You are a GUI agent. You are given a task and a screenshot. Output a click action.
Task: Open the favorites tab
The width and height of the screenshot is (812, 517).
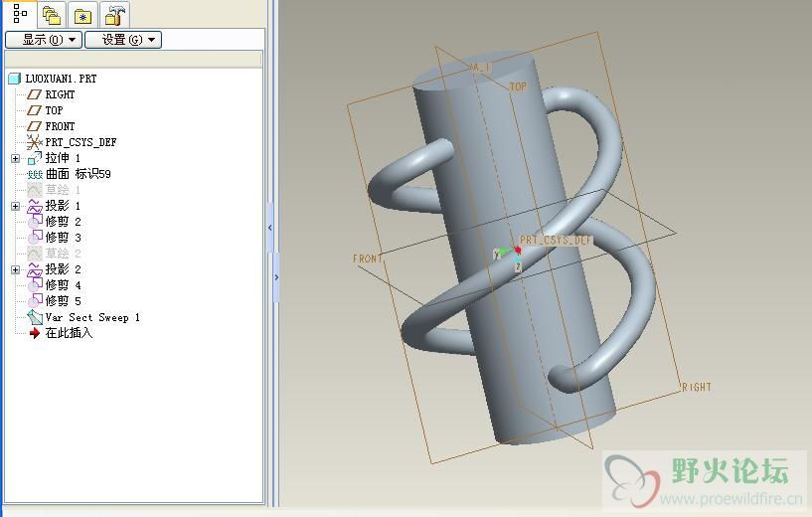coord(82,15)
